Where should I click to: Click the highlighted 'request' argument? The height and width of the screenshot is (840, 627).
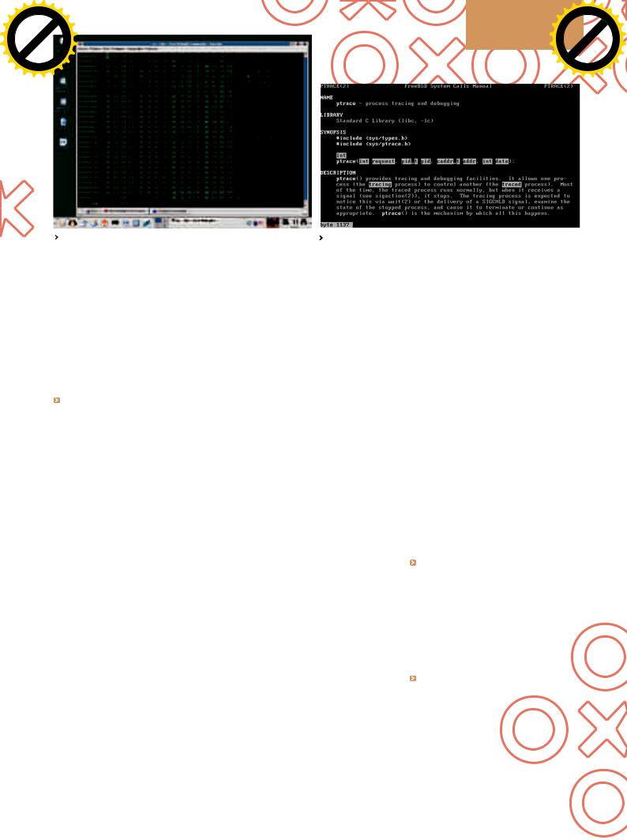click(383, 161)
